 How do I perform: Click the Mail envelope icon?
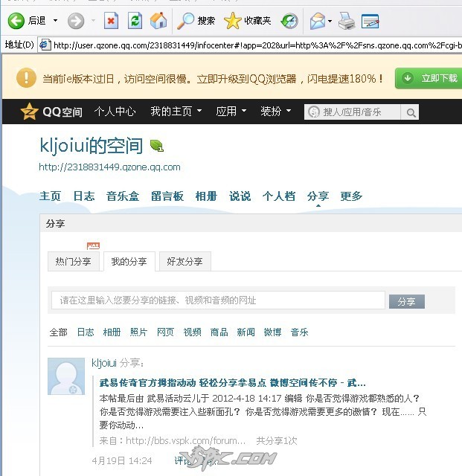(x=318, y=21)
